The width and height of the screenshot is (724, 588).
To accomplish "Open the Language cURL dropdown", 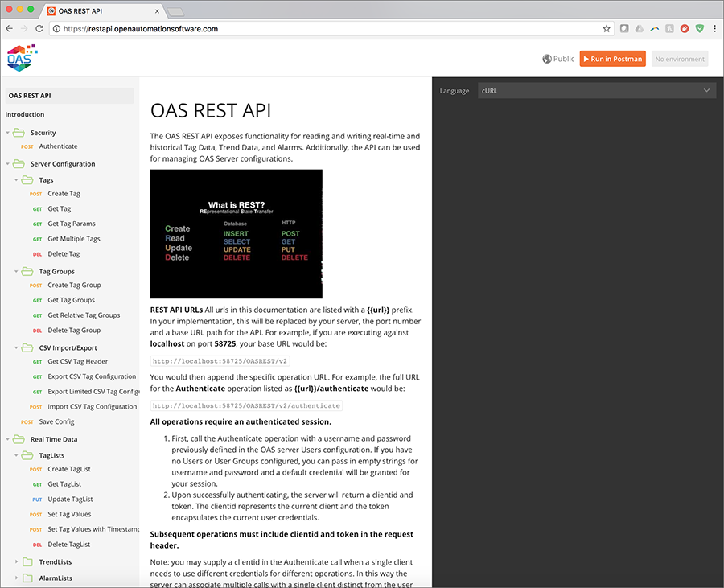I will (x=596, y=91).
